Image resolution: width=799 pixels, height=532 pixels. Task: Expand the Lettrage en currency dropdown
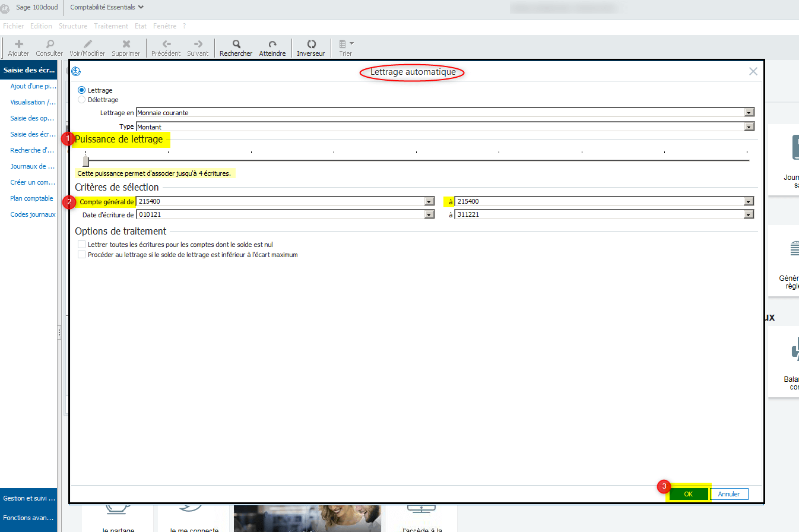(x=750, y=112)
